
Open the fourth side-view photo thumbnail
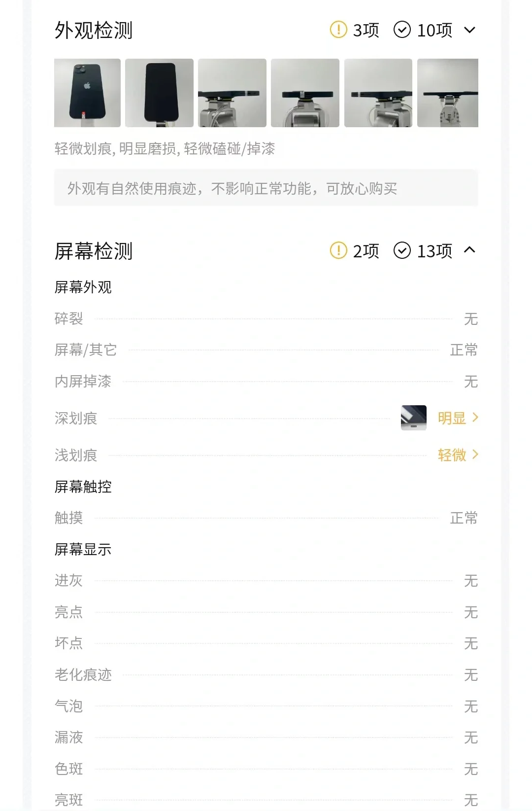[x=305, y=93]
